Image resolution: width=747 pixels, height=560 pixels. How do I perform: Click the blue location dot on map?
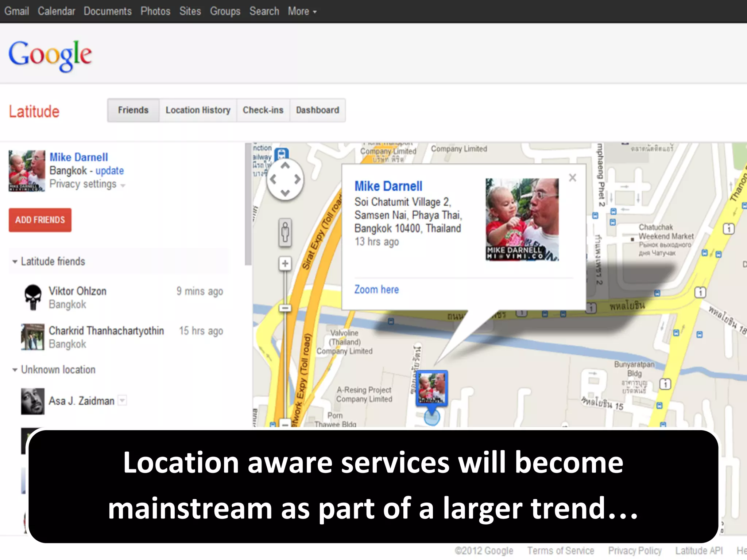click(432, 417)
